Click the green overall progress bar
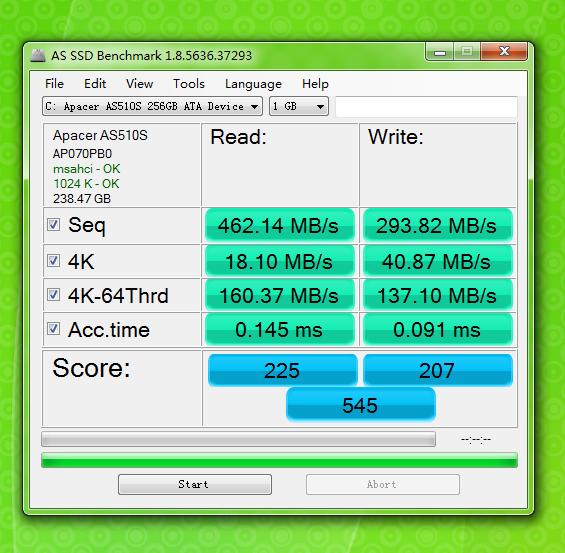This screenshot has width=565, height=553. pyautogui.click(x=279, y=460)
